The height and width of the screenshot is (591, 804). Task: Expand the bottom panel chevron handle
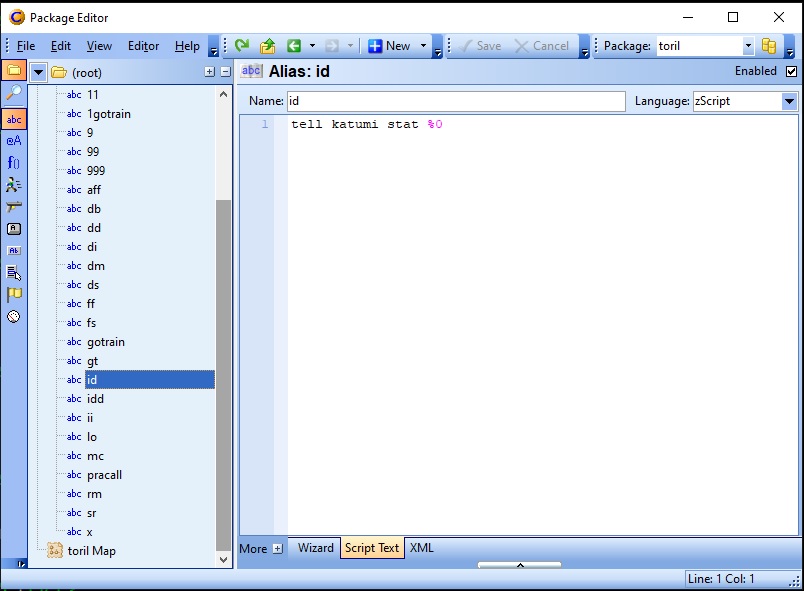click(x=519, y=565)
